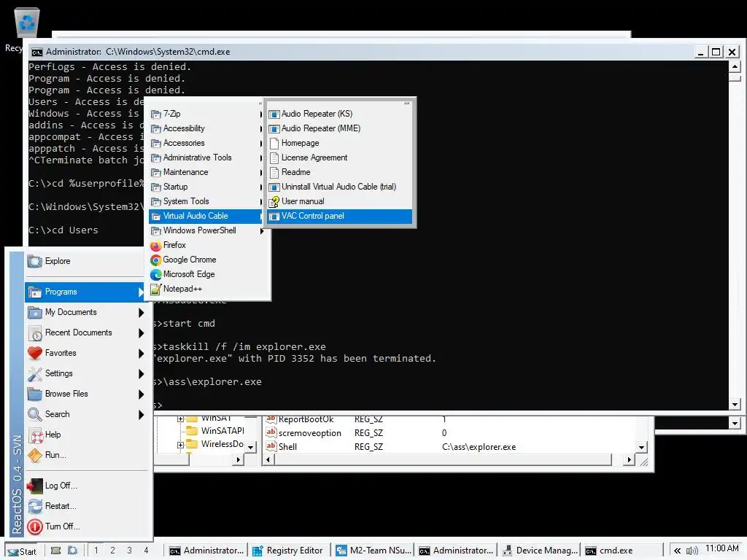Switch to virtual desktop 3

click(130, 551)
